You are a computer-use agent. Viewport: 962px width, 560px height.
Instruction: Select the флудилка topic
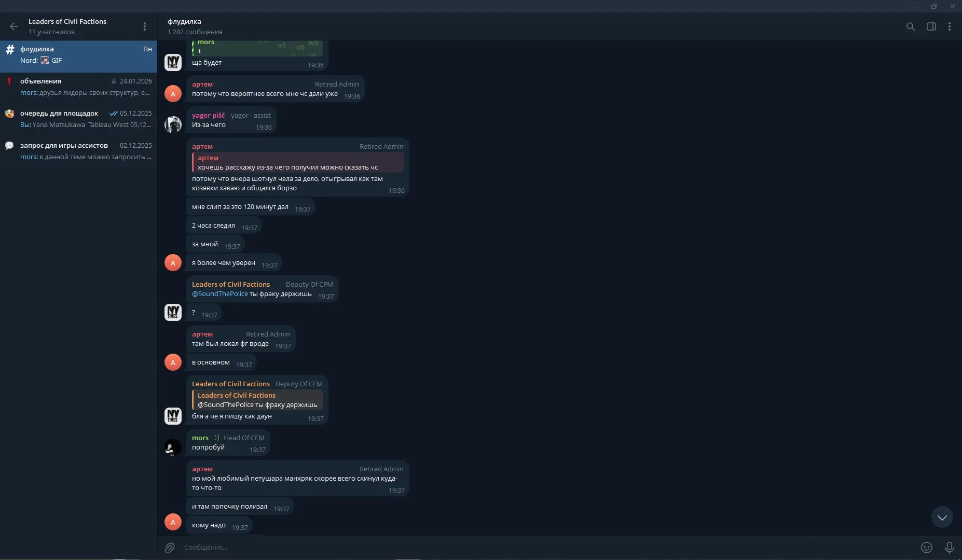pos(78,55)
